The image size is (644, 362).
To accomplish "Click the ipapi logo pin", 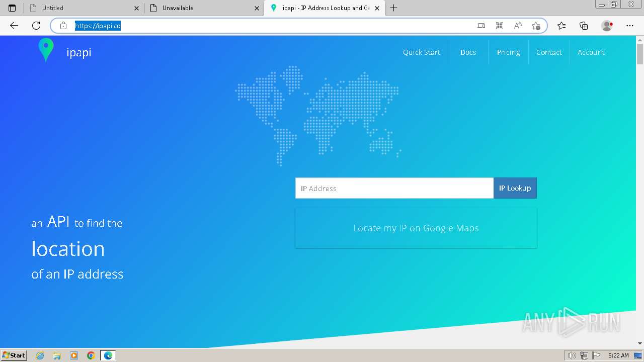I will [46, 50].
